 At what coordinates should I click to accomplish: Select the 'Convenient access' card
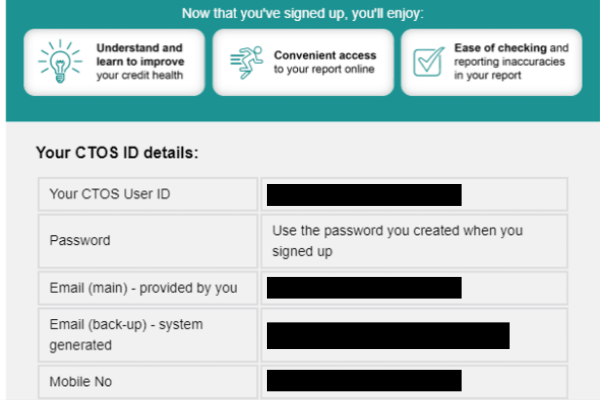click(x=303, y=62)
